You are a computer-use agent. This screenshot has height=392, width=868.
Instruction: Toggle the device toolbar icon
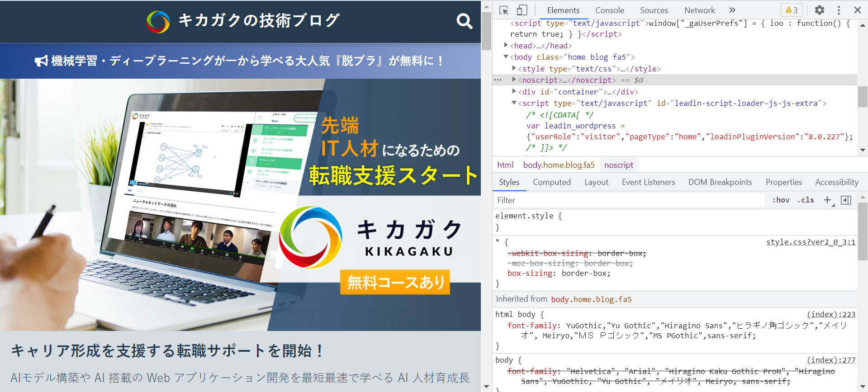522,10
